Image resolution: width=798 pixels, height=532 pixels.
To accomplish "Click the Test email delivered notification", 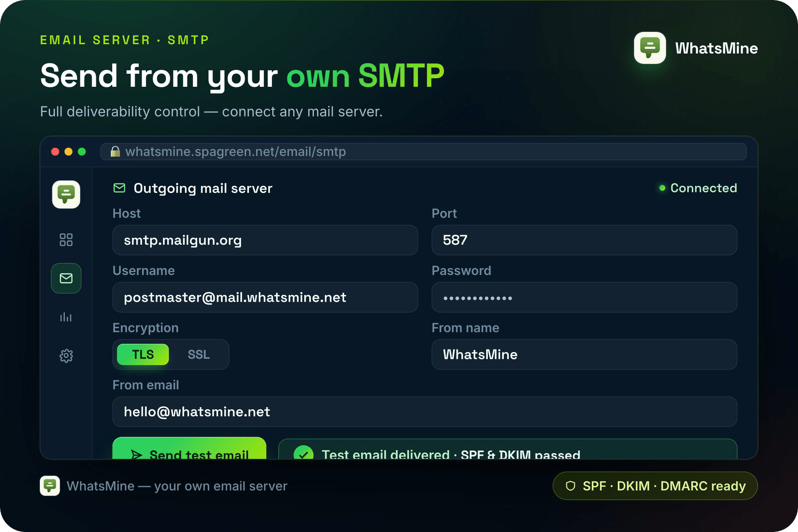I will tap(508, 449).
